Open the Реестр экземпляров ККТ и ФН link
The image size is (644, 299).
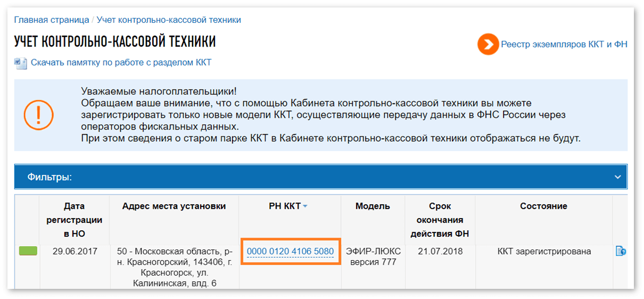[x=564, y=44]
